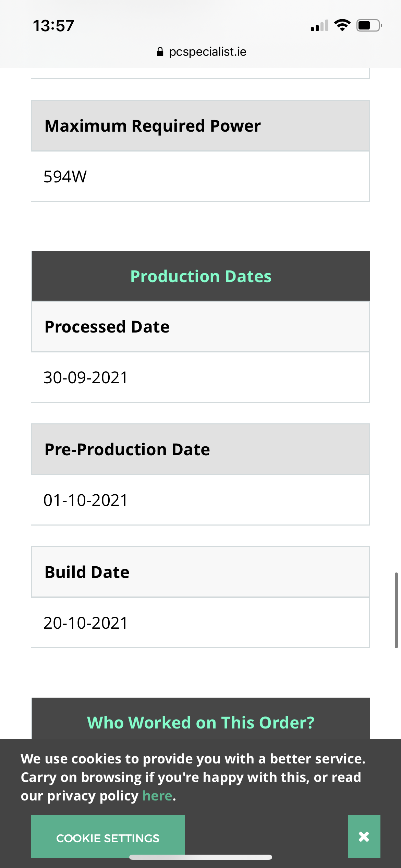Click the 20-10-2021 build date value
Image resolution: width=401 pixels, height=868 pixels.
point(86,623)
